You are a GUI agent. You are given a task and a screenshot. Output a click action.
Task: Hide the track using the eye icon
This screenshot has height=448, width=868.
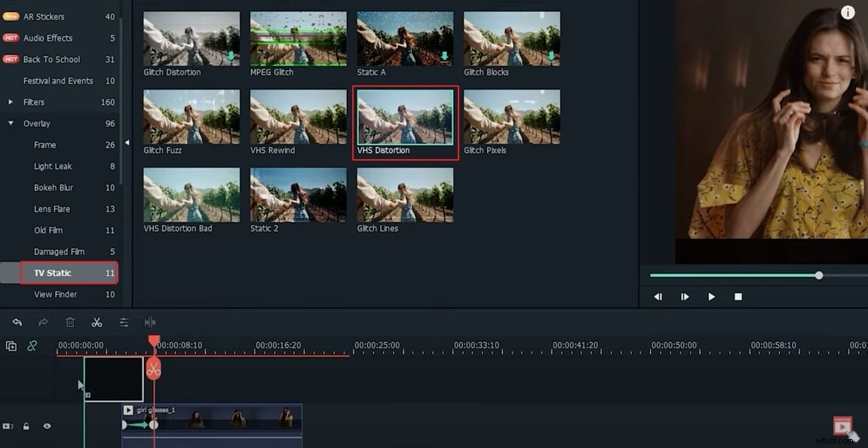tap(47, 426)
